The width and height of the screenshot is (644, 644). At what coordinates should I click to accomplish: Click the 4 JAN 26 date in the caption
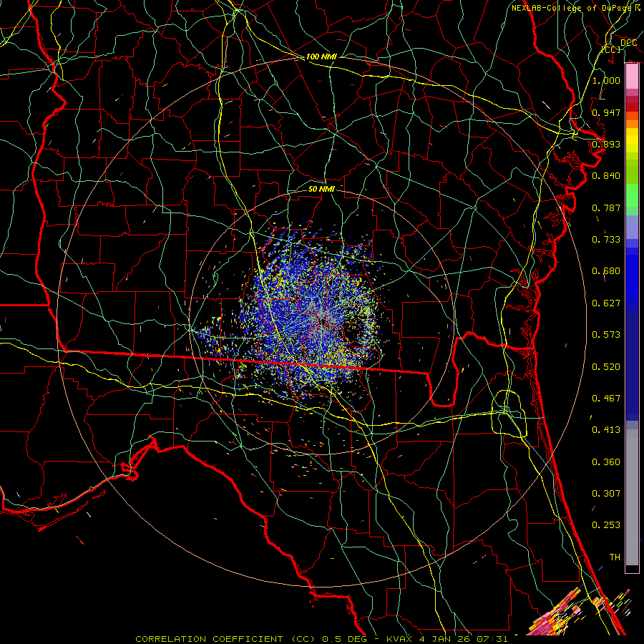pos(445,639)
